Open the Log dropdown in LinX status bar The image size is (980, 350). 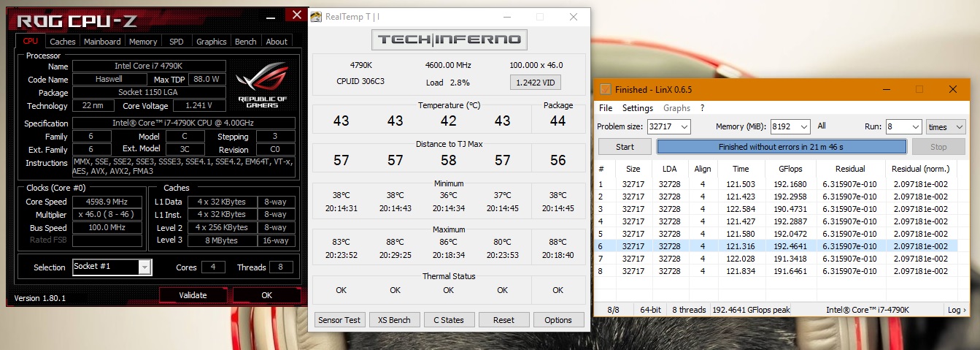956,310
